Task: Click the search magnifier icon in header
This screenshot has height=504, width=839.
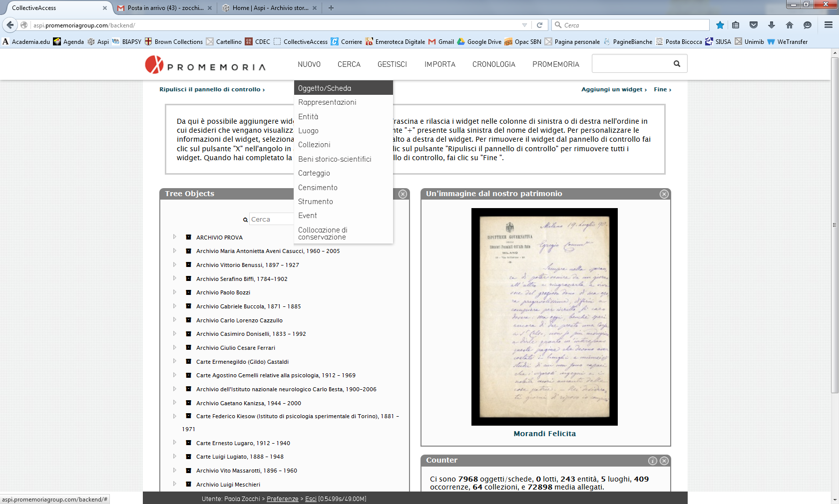Action: point(677,63)
